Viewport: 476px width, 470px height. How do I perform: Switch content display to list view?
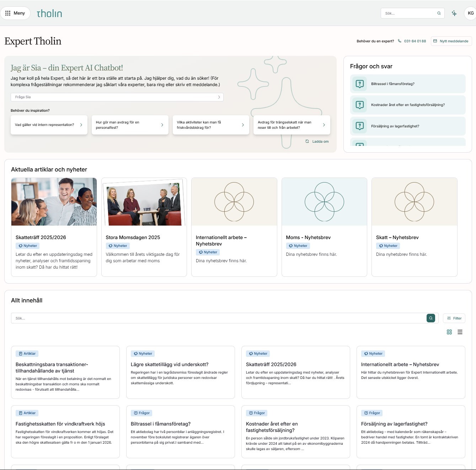(x=460, y=332)
